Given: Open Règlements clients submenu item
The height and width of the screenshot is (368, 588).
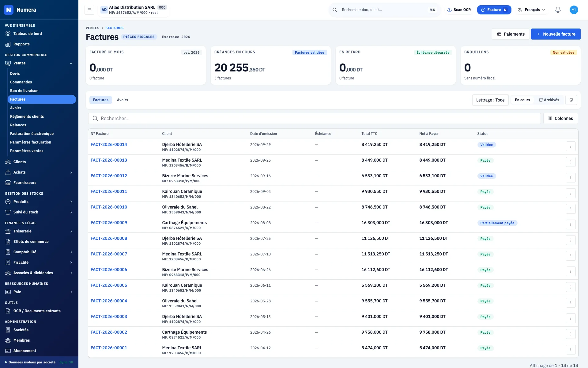Looking at the screenshot, I should [x=42, y=117].
